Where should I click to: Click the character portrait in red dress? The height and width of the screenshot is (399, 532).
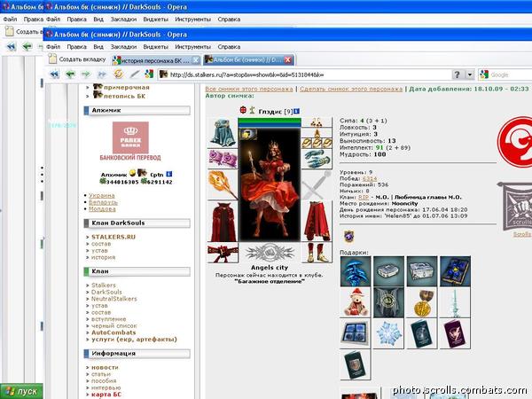click(x=270, y=185)
